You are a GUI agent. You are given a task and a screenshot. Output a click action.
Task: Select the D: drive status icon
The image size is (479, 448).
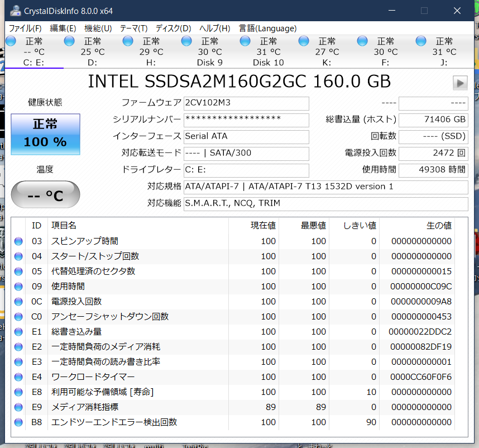coord(69,41)
